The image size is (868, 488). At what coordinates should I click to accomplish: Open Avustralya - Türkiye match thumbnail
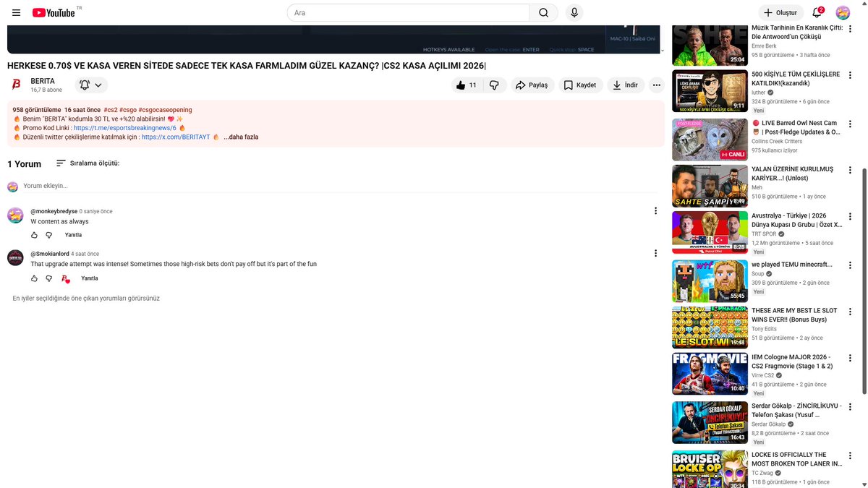tap(710, 232)
